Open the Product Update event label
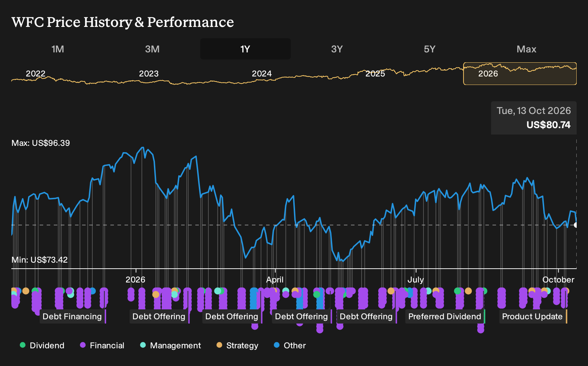This screenshot has width=588, height=366. [x=533, y=316]
